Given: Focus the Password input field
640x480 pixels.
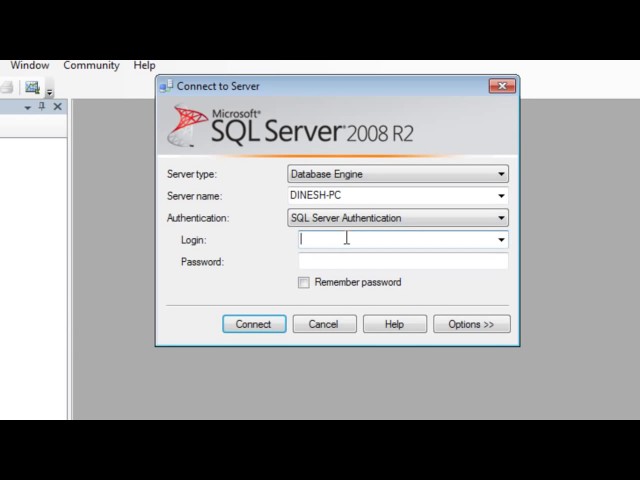Looking at the screenshot, I should click(403, 261).
